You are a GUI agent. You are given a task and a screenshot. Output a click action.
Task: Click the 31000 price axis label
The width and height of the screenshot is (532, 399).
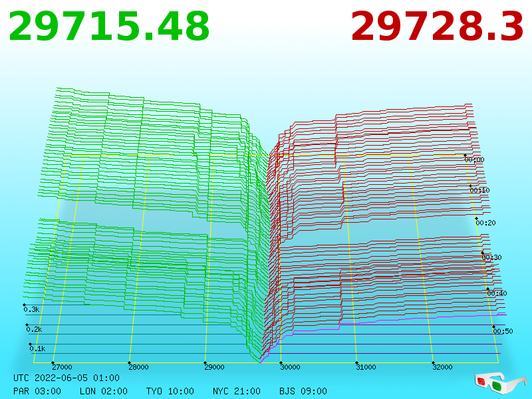point(366,367)
